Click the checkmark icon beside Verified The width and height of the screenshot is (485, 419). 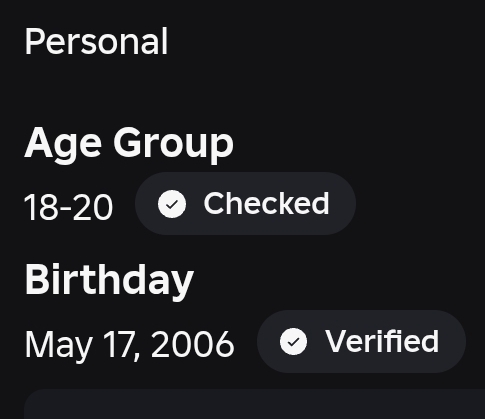[x=293, y=342]
